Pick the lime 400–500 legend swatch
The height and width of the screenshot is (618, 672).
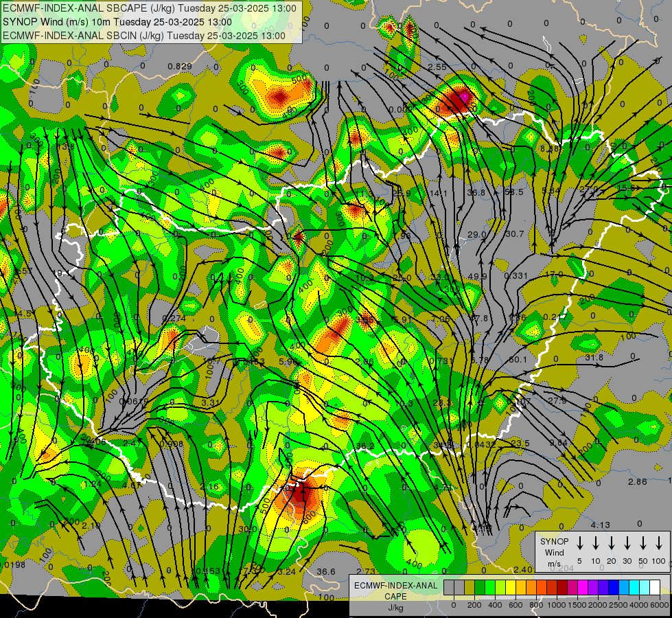[x=500, y=588]
